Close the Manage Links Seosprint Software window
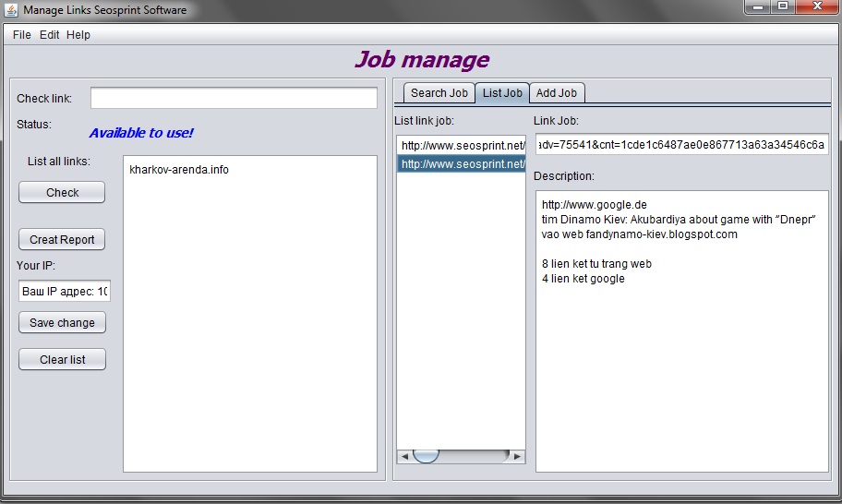Screen dimensions: 842x504 coord(817,6)
